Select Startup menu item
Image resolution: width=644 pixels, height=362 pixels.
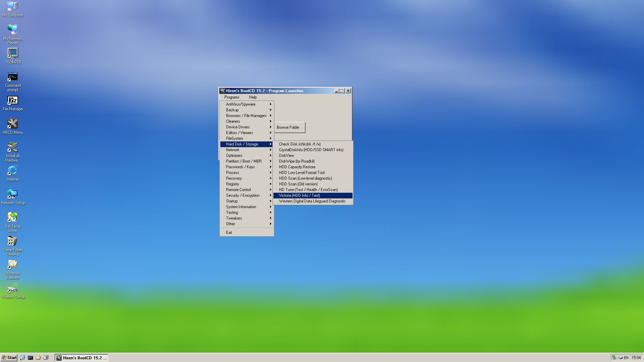[247, 201]
